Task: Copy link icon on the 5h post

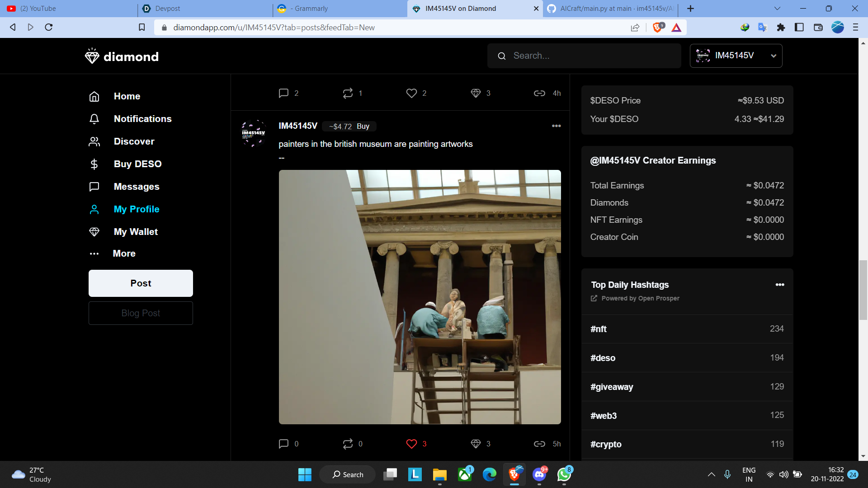Action: pyautogui.click(x=539, y=444)
